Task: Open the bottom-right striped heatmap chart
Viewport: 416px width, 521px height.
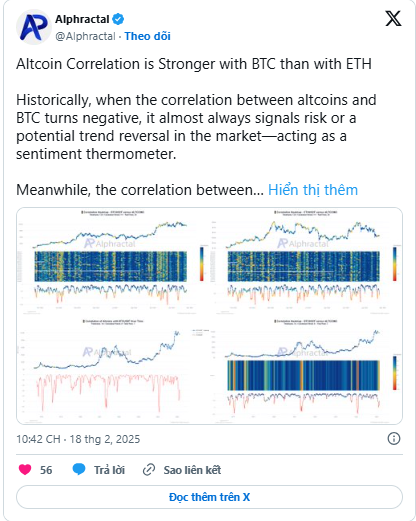Action: 306,370
